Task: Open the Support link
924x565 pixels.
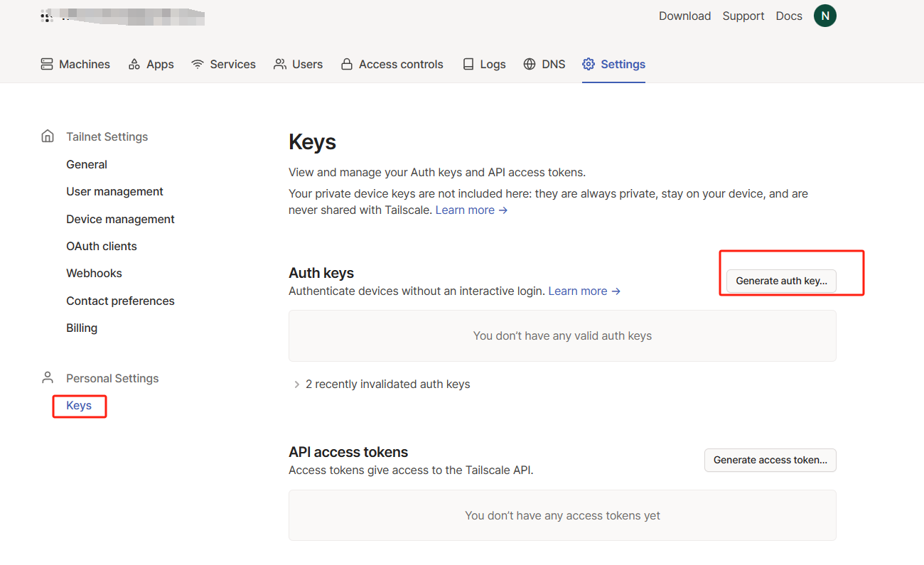Action: pos(743,16)
